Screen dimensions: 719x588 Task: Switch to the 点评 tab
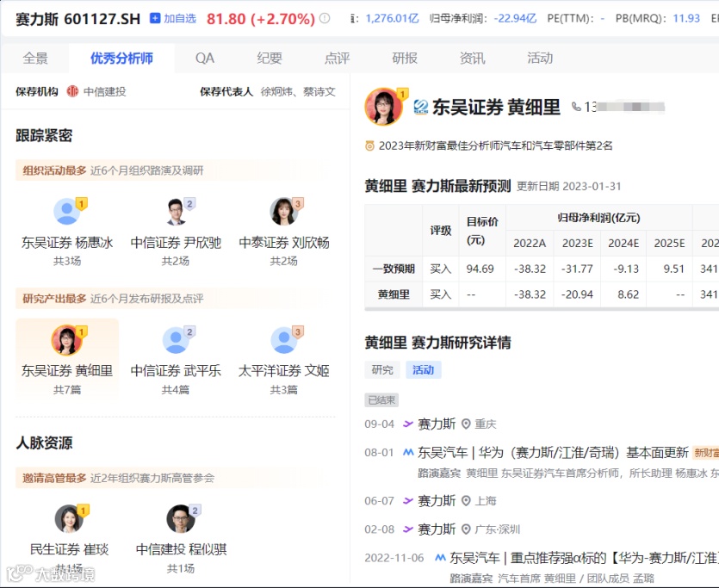(337, 59)
